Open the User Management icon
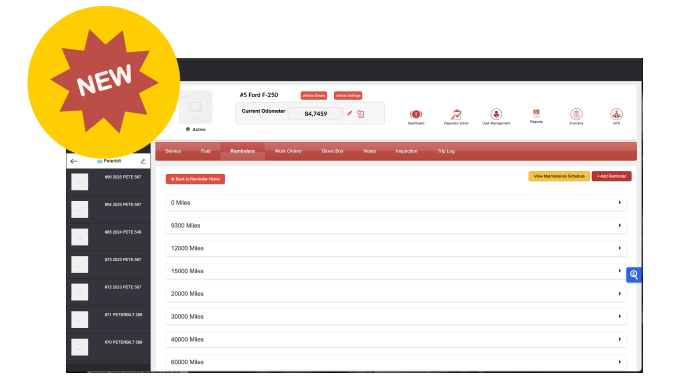The height and width of the screenshot is (378, 693). [x=496, y=114]
